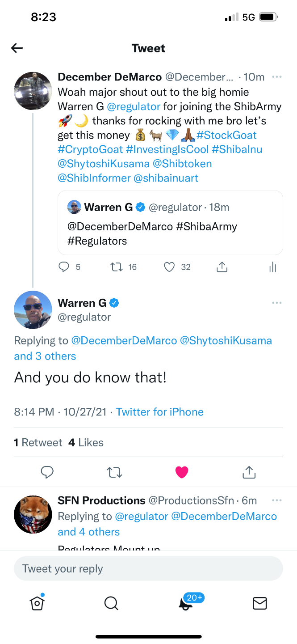Like December DeMarco's tweet

[x=169, y=267]
